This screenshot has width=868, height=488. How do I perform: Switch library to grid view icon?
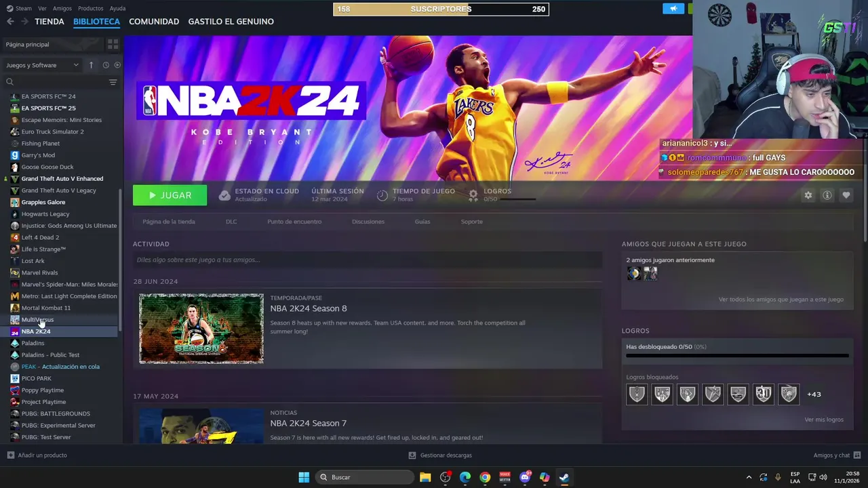click(x=113, y=44)
